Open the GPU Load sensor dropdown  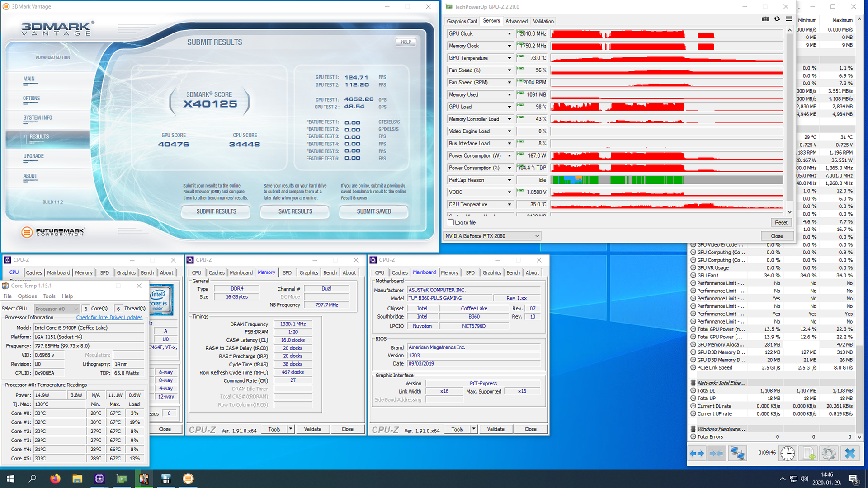(509, 107)
